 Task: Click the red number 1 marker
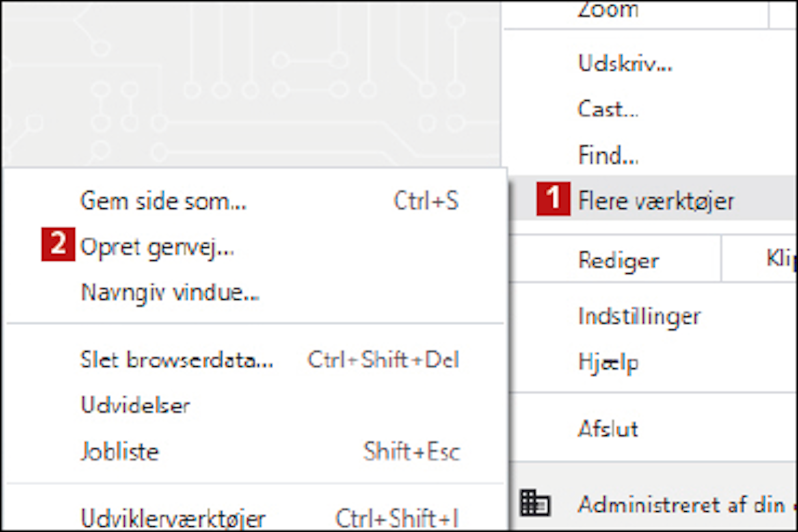tap(553, 199)
